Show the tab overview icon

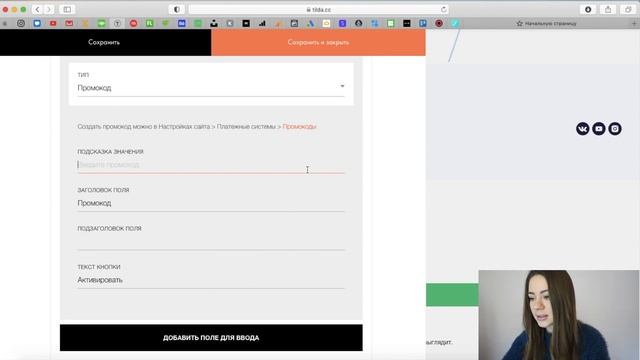tap(628, 9)
